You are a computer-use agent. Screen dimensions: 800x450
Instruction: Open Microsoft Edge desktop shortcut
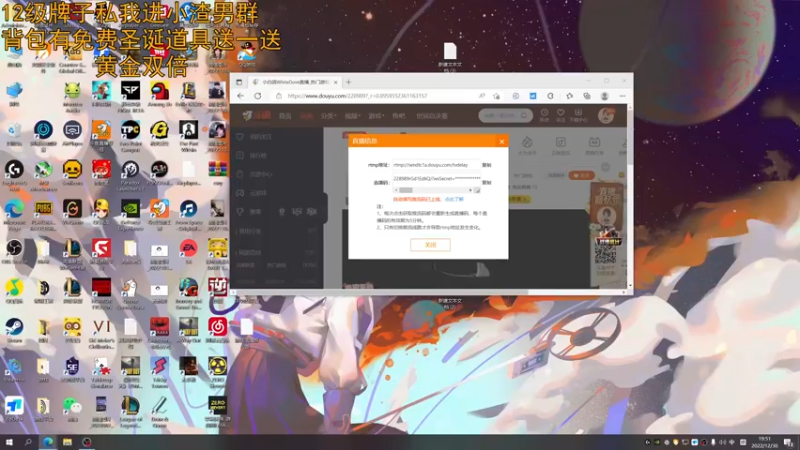click(x=14, y=213)
